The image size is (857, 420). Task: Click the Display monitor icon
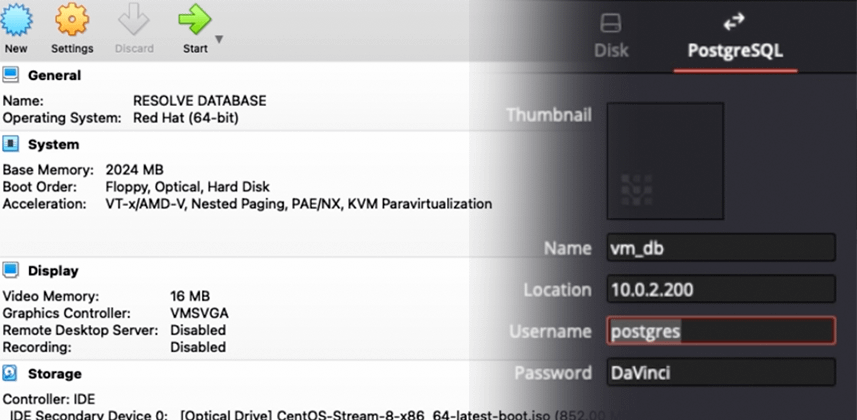10,270
